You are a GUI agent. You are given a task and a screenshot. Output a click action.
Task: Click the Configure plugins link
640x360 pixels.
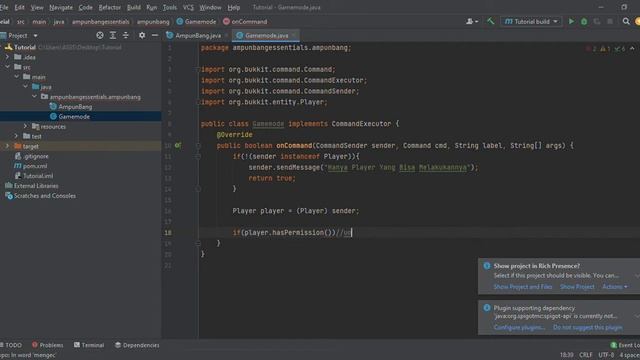tap(519, 327)
